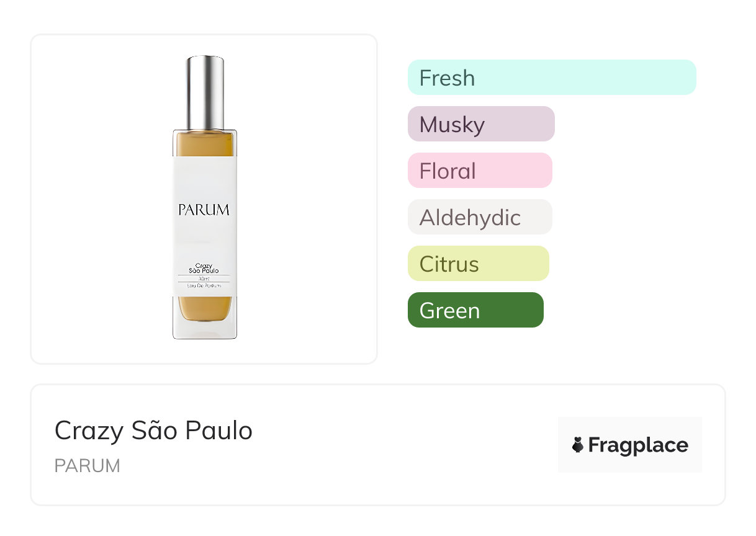Click the PARUM brand text on the bottle
The width and height of the screenshot is (756, 536).
coord(204,210)
